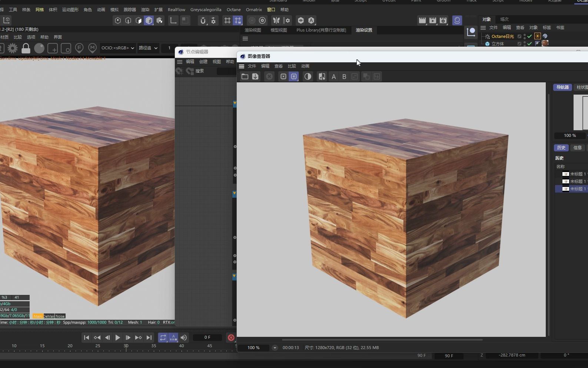Toggle visibility dots for Octane日光
588x368 pixels.
tap(525, 36)
